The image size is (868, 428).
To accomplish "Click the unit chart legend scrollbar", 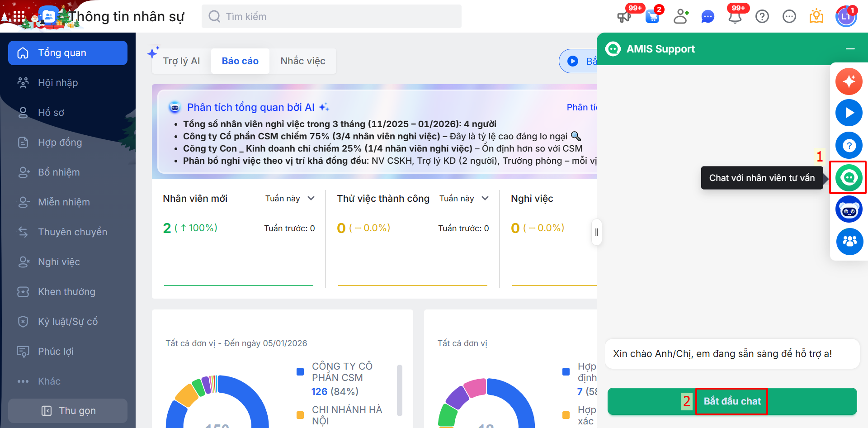I will (x=400, y=390).
